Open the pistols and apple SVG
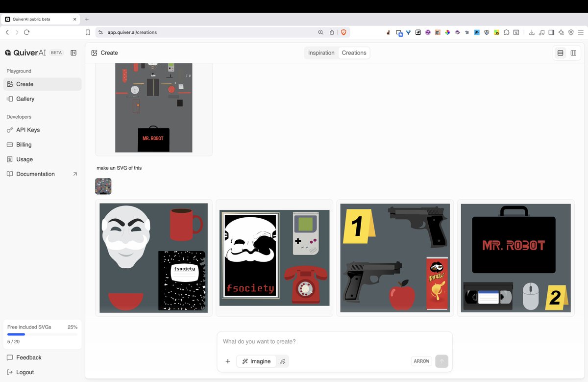Screen dimensions: 588x382 [395, 258]
